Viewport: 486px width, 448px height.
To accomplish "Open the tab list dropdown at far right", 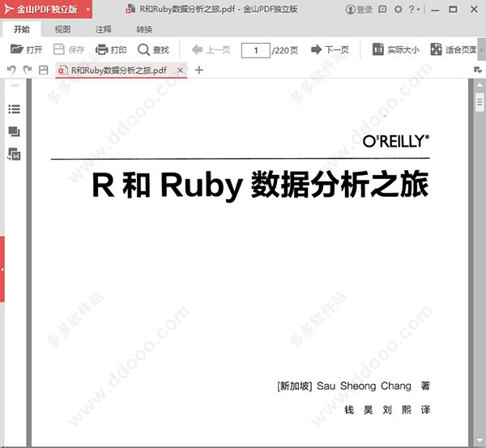I will (478, 70).
